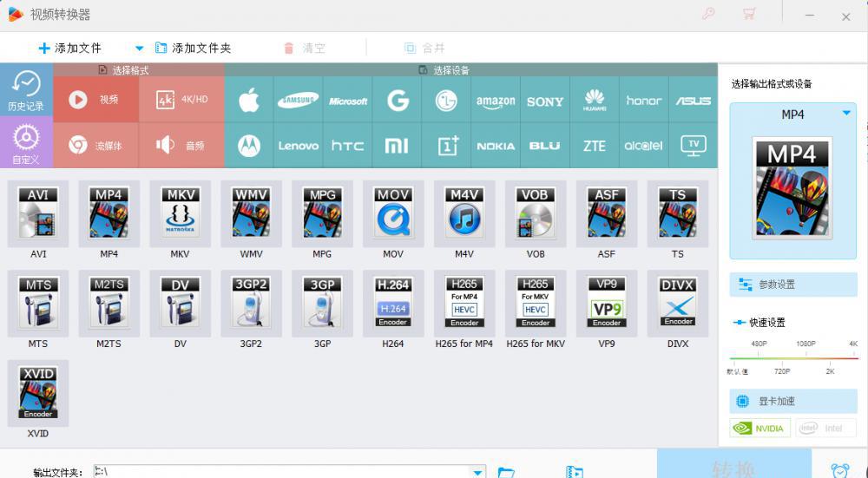Select the DV format icon

(x=180, y=303)
